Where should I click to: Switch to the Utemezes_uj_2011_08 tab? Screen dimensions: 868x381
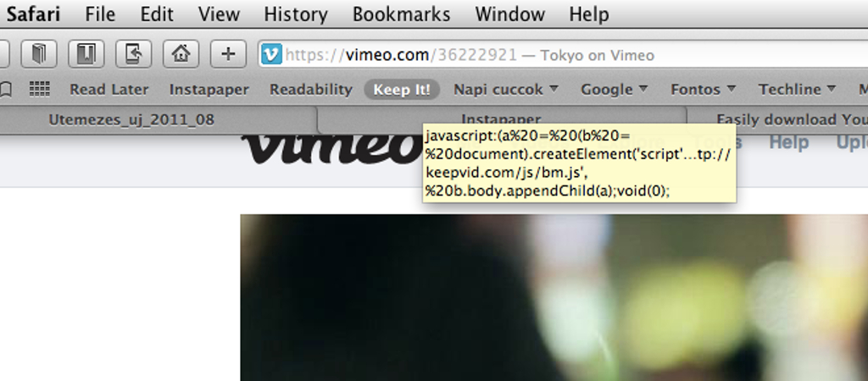(x=131, y=119)
